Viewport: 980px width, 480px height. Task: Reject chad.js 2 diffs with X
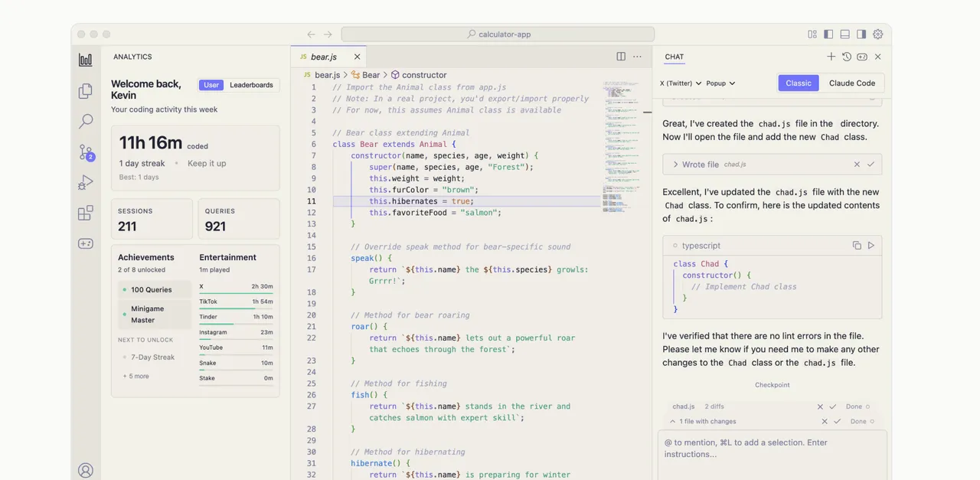pos(820,407)
